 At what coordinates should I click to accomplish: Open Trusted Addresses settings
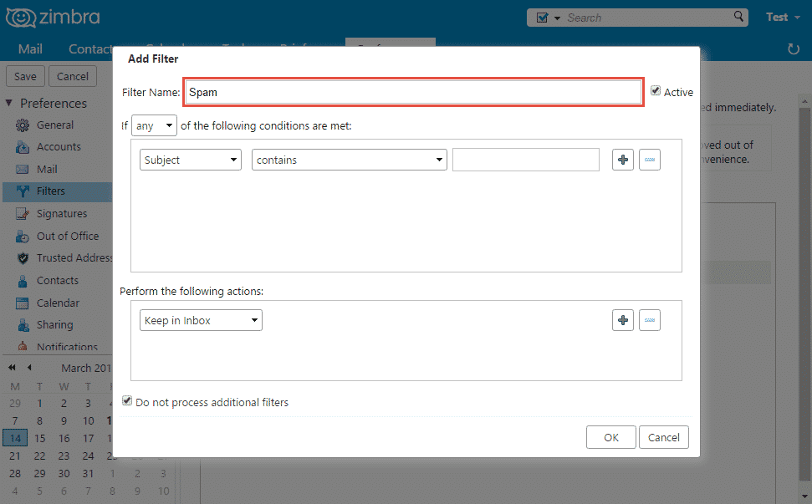[23, 257]
